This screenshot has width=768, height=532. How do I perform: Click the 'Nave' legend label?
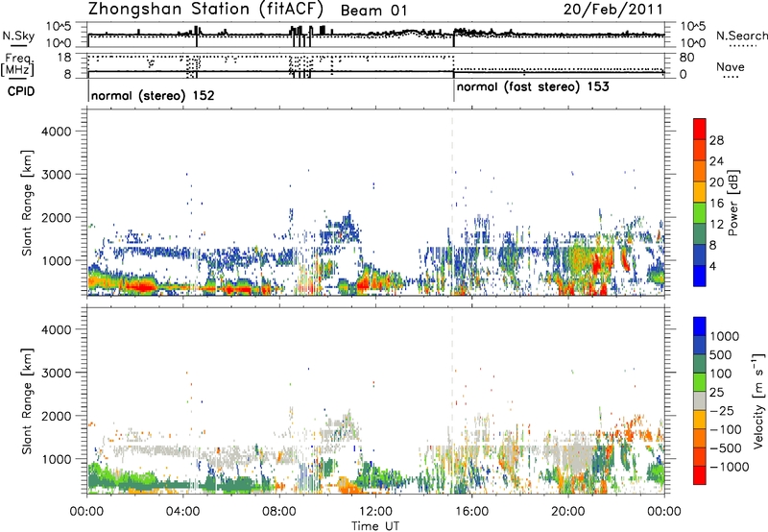click(731, 66)
